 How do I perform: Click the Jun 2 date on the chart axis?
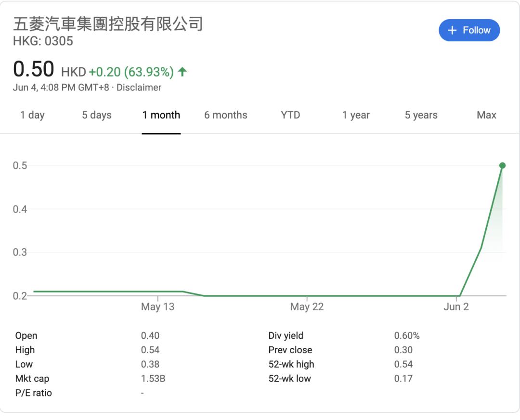click(455, 307)
